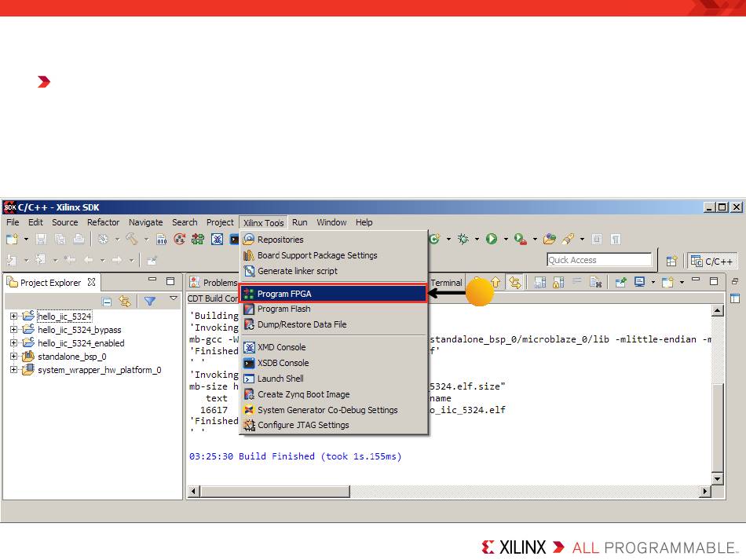Click the Program FPGA toolbar icon
Viewport: 746px width, 560px height.
(x=198, y=239)
